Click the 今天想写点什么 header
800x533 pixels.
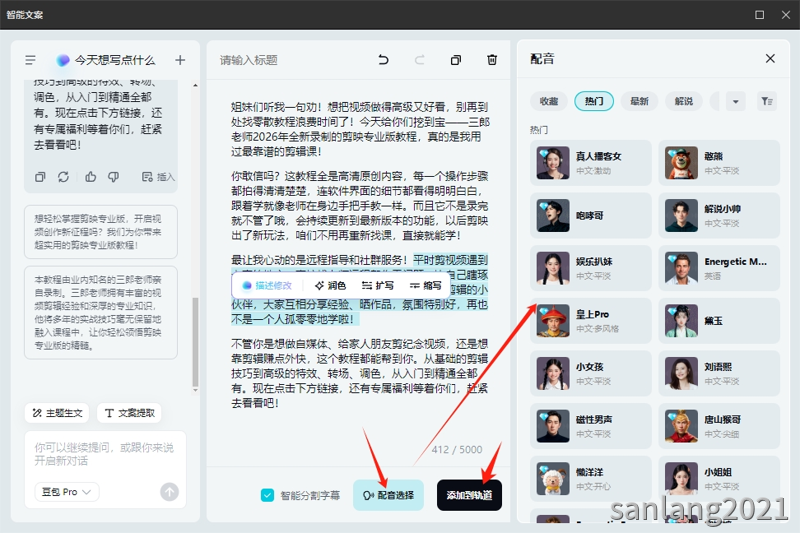pyautogui.click(x=106, y=60)
